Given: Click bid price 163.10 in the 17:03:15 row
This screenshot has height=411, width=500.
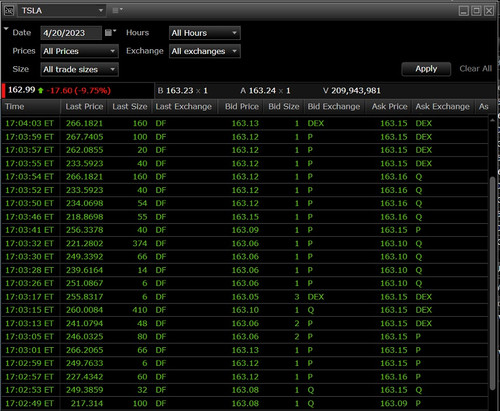Looking at the screenshot, I should tap(245, 310).
